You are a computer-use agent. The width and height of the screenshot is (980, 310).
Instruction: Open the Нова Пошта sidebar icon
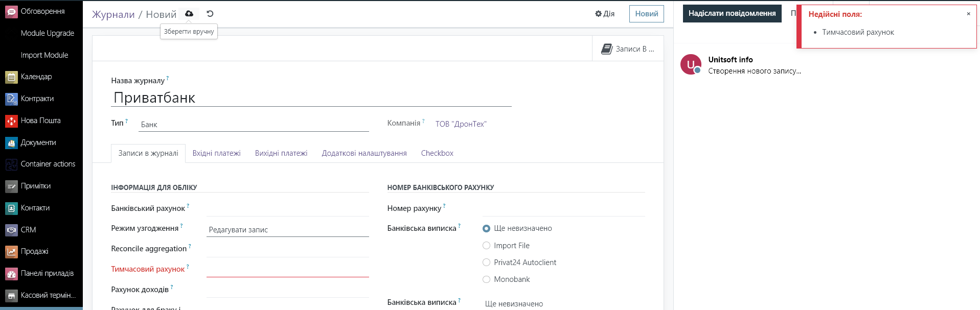click(11, 121)
